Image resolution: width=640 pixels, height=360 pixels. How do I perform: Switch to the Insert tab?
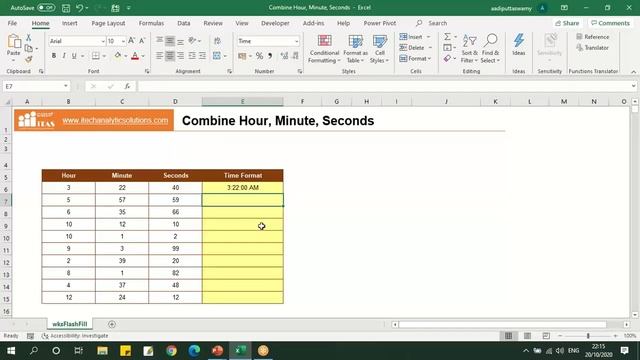click(x=70, y=23)
